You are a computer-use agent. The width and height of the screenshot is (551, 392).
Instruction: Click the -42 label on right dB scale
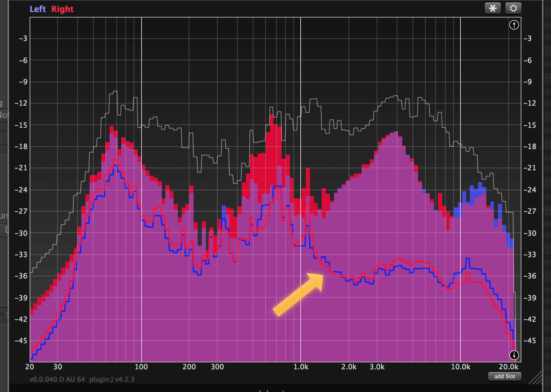coord(530,319)
